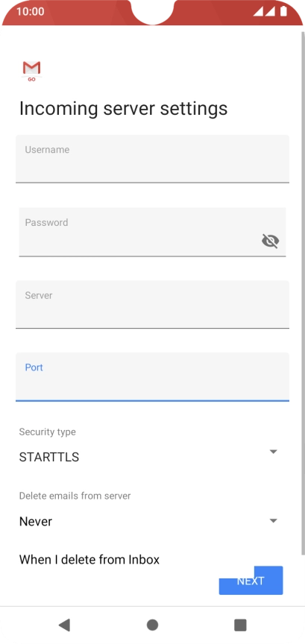Tap the 10:00 clock in status bar

coord(31,11)
